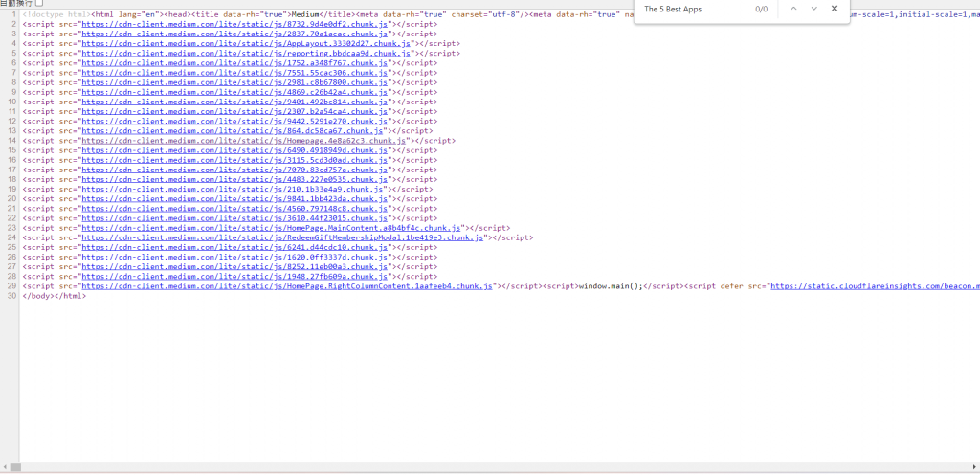Open the AppLayout.33302d27.chunk.js link
This screenshot has width=980, height=475.
pos(246,44)
